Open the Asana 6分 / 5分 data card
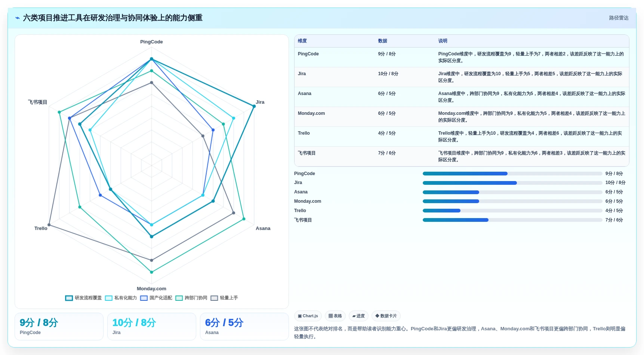Image resolution: width=644 pixels, height=355 pixels. coord(244,327)
